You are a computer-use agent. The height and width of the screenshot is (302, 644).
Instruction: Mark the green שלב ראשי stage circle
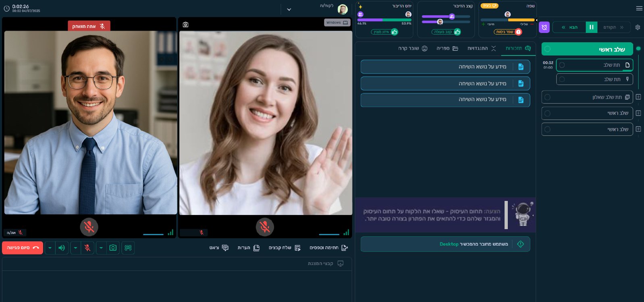click(547, 49)
